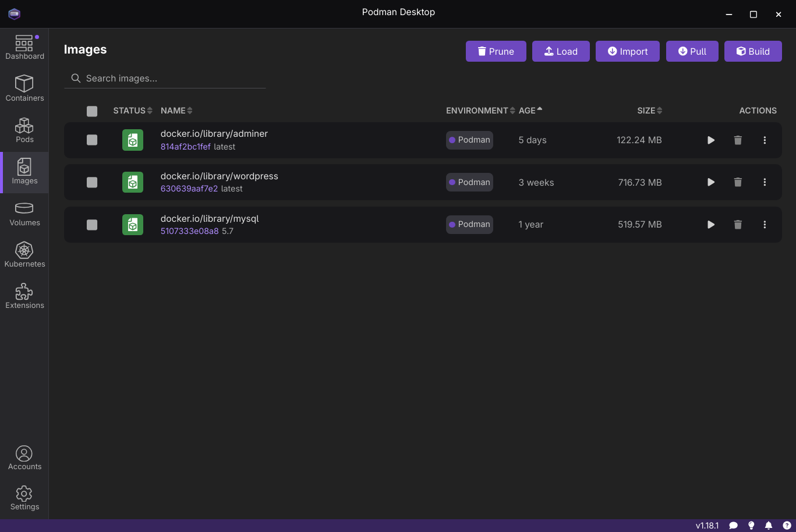Run the adminer image with play icon
Viewport: 796px width, 532px height.
click(711, 140)
